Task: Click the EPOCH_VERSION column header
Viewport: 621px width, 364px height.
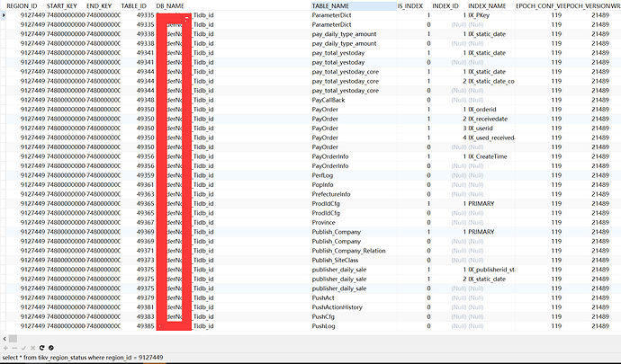Action: click(587, 6)
